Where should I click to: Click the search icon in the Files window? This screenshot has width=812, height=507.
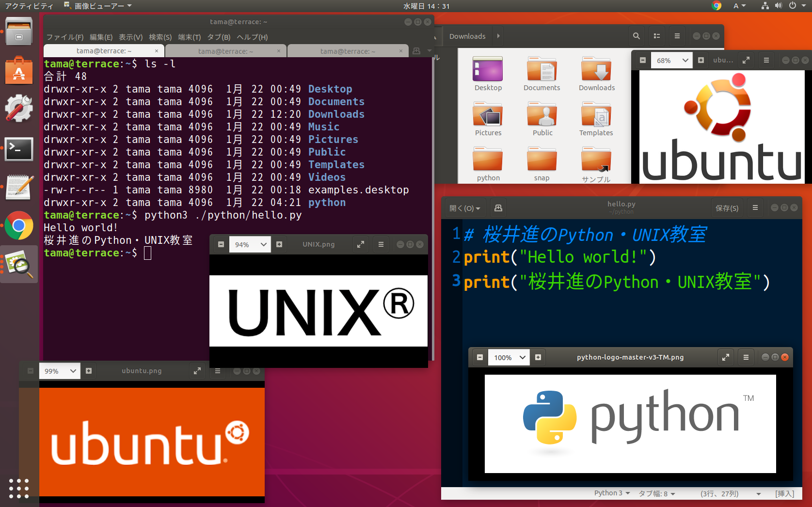[x=637, y=36]
